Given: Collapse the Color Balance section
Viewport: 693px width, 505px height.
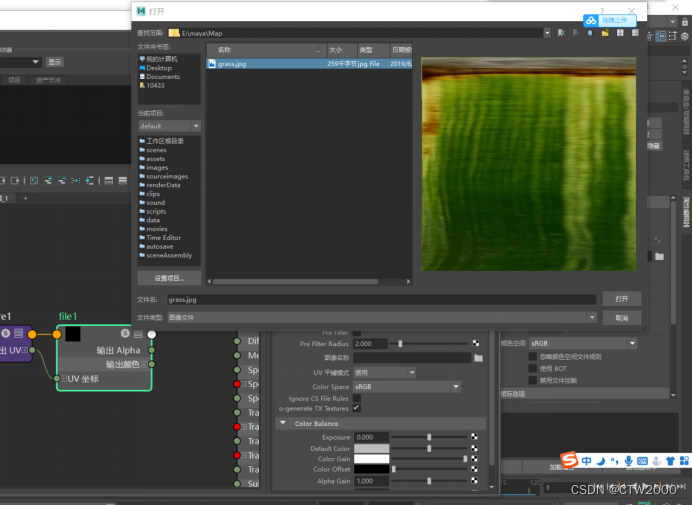Looking at the screenshot, I should pos(283,423).
